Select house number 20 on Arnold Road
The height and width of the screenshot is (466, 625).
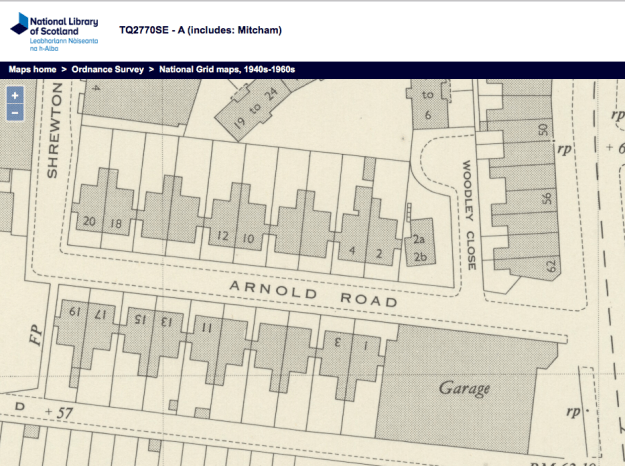tap(90, 222)
